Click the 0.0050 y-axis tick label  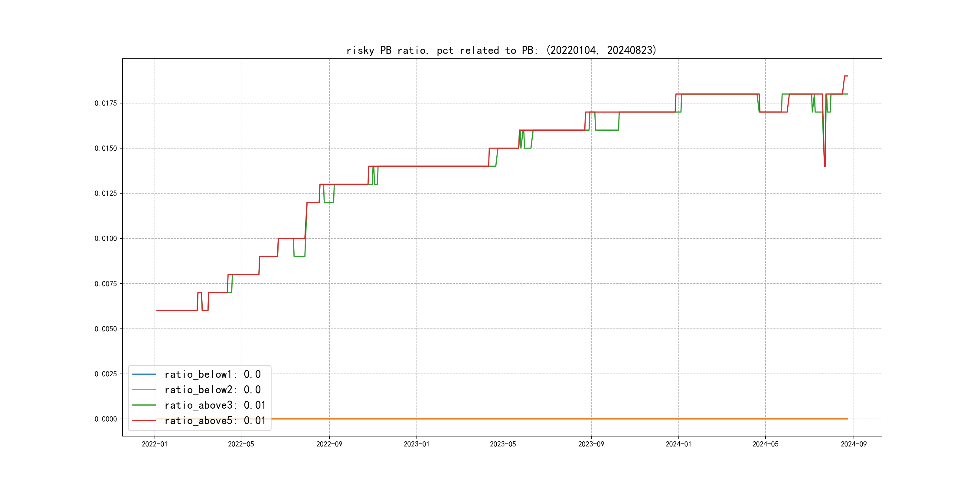tap(106, 329)
